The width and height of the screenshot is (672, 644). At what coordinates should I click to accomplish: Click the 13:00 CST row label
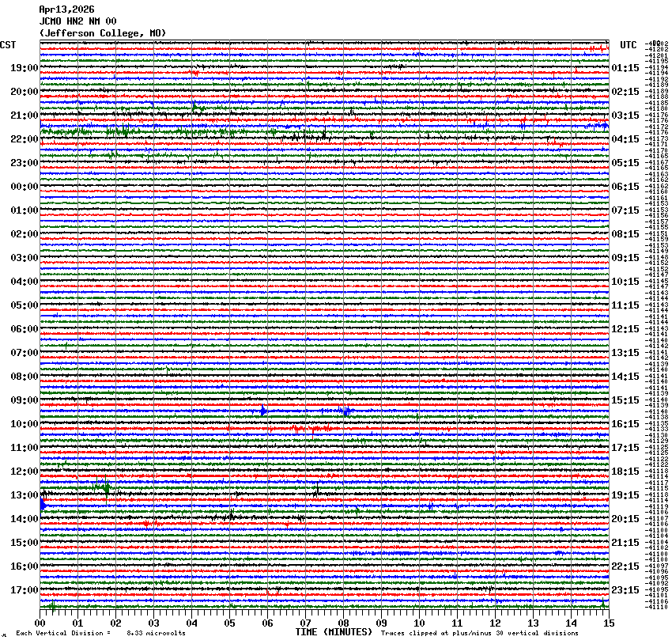(25, 495)
